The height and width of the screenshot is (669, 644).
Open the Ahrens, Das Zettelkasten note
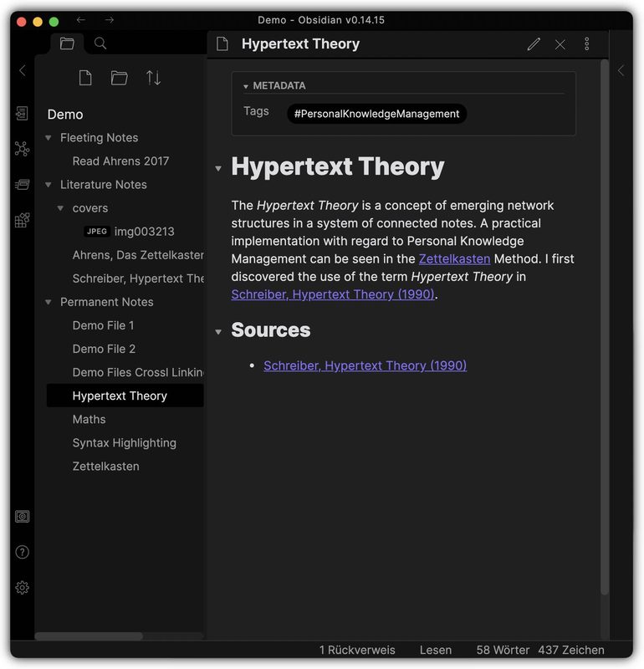[138, 255]
